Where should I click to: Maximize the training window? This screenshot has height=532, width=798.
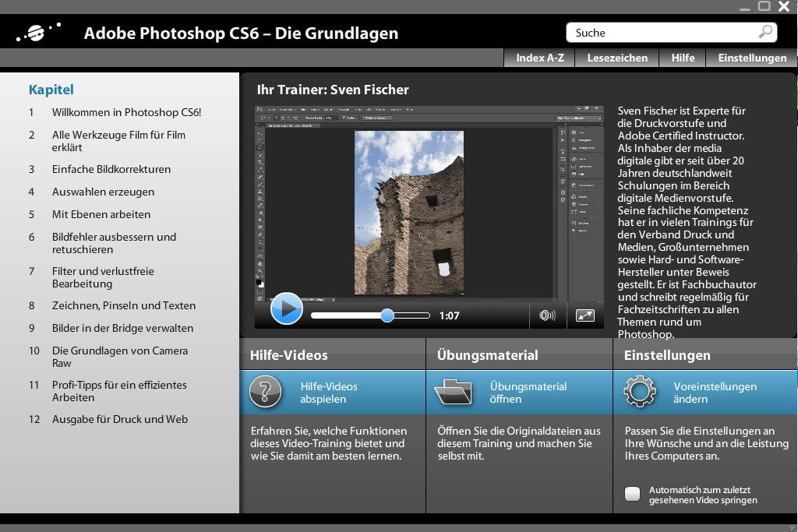(764, 6)
